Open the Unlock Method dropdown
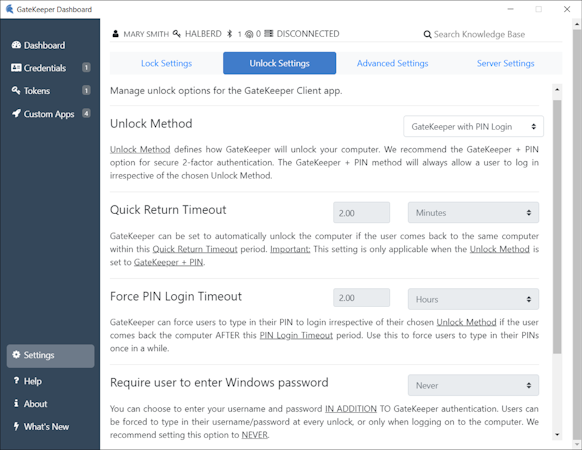The height and width of the screenshot is (450, 582). (x=473, y=127)
